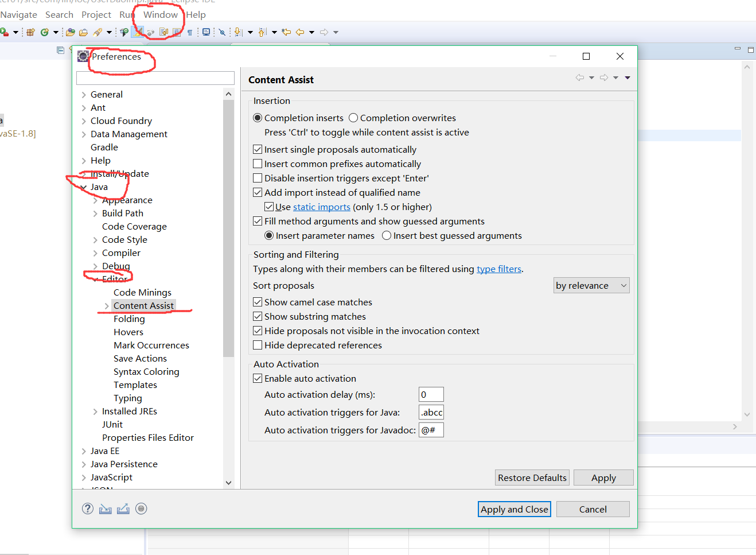
Task: Open the New wizard toolbar icon
Action: tap(30, 31)
